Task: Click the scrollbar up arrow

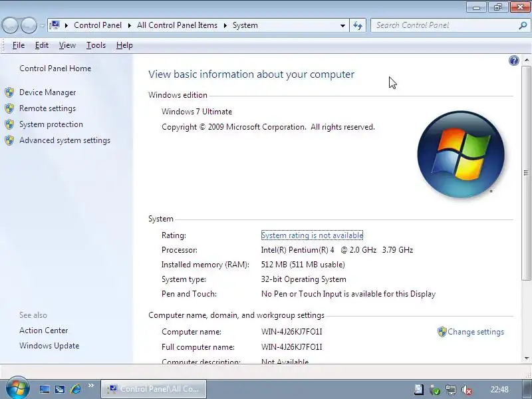Action: pos(526,60)
